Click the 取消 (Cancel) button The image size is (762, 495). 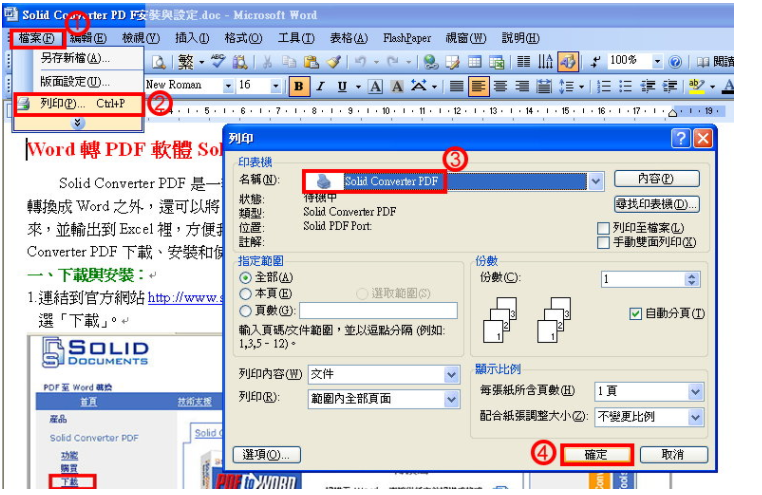[673, 455]
